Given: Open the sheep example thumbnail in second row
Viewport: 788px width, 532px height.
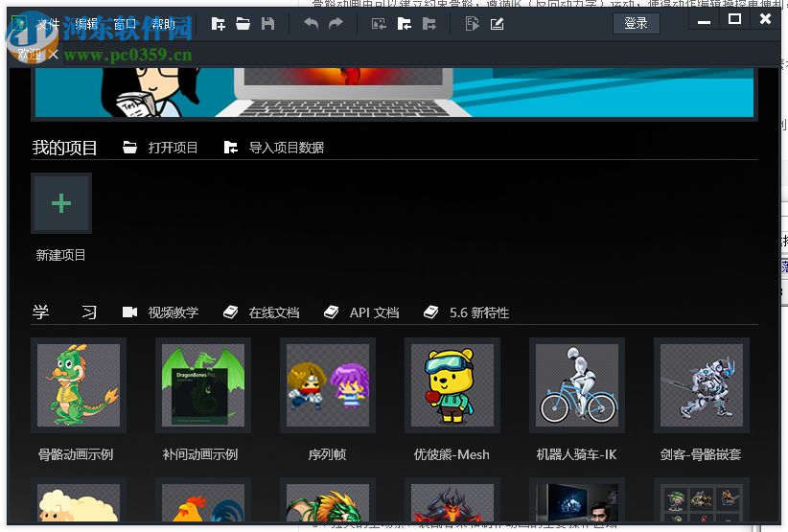Looking at the screenshot, I should (x=79, y=500).
